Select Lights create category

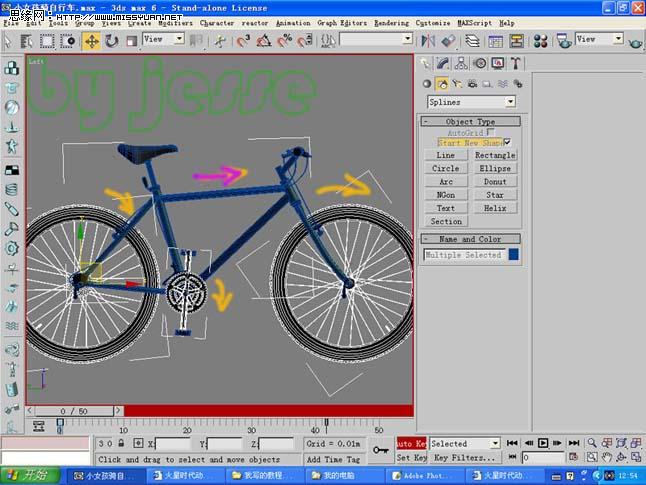(x=457, y=84)
